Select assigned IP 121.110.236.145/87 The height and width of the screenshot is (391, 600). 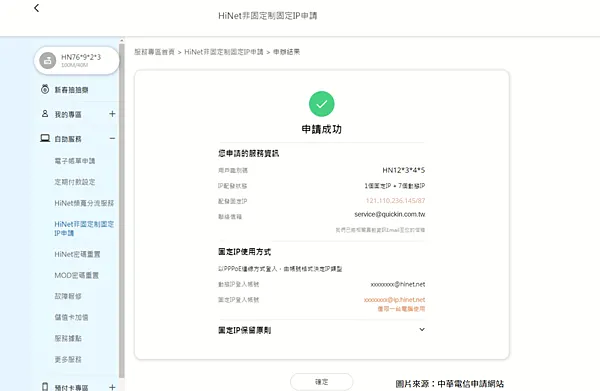tap(395, 200)
